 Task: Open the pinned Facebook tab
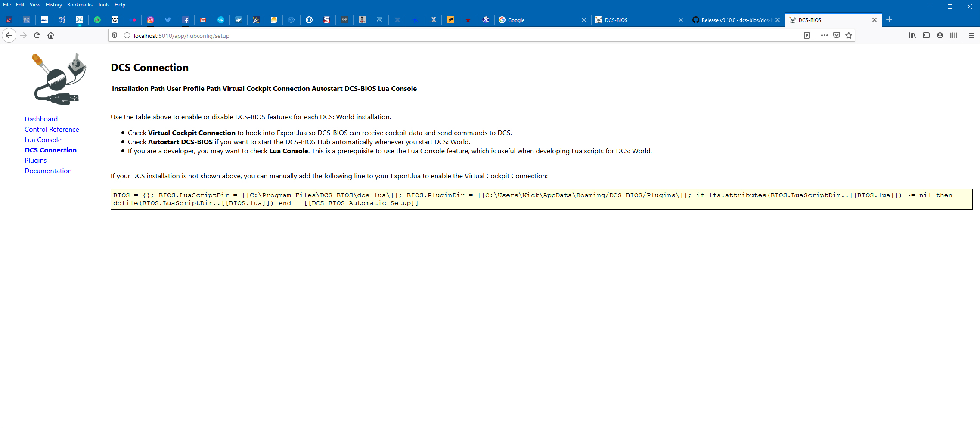tap(186, 20)
